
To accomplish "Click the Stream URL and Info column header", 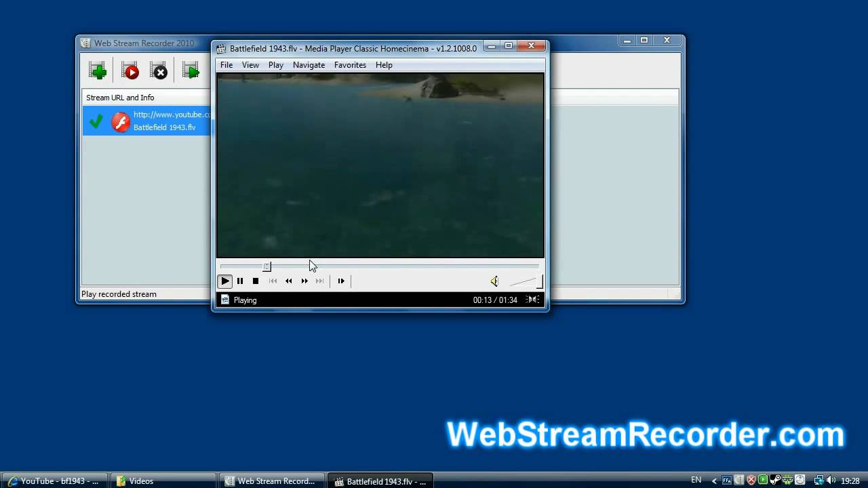I will [120, 98].
